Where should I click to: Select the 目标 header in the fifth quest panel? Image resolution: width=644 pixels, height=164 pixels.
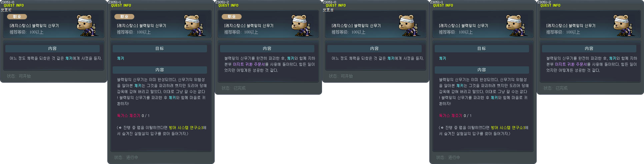[x=482, y=49]
